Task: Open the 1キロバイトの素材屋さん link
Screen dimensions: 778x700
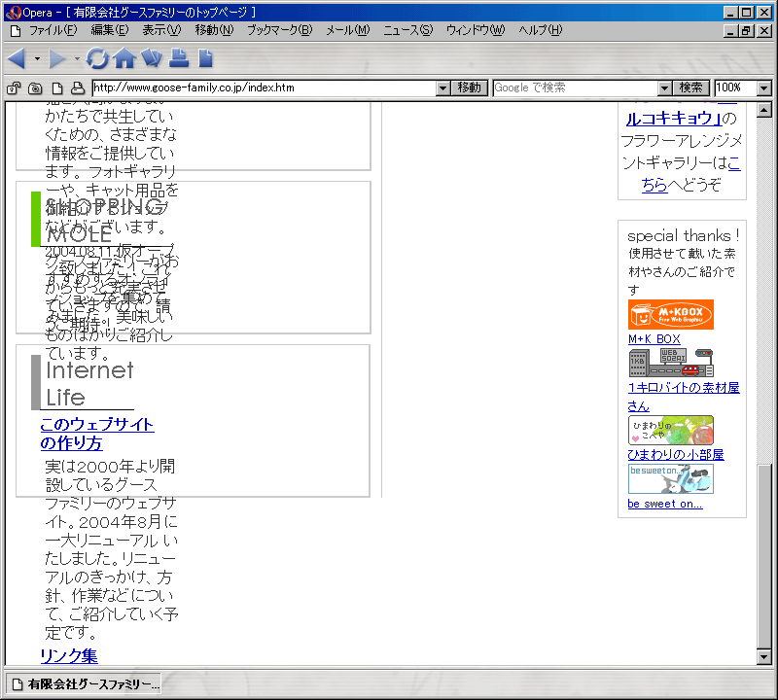Action: pos(684,397)
